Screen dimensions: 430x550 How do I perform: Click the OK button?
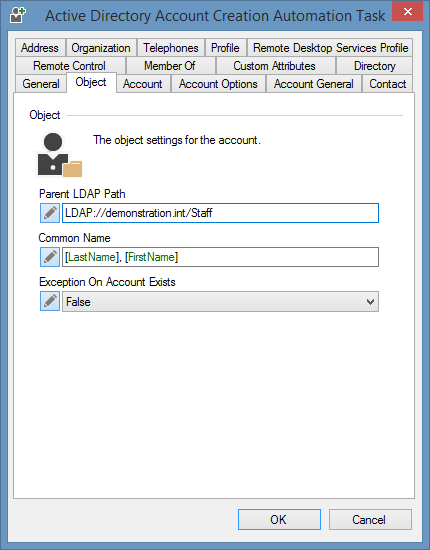[x=279, y=519]
